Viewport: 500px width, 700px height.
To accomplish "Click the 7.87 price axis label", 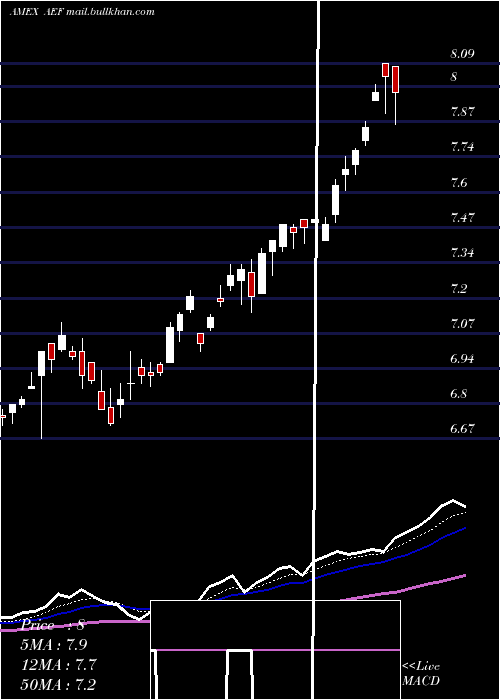I will coord(462,112).
